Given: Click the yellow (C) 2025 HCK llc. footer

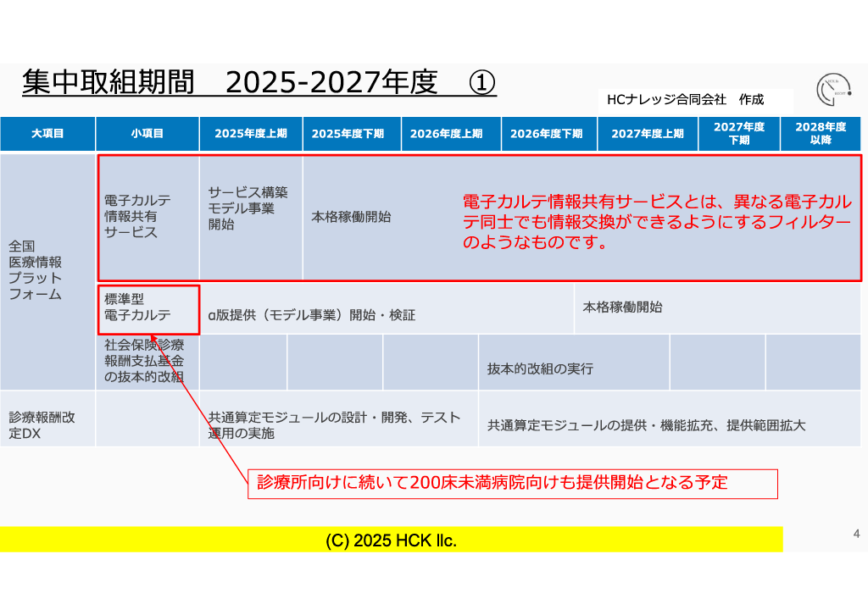Looking at the screenshot, I should pos(391,540).
